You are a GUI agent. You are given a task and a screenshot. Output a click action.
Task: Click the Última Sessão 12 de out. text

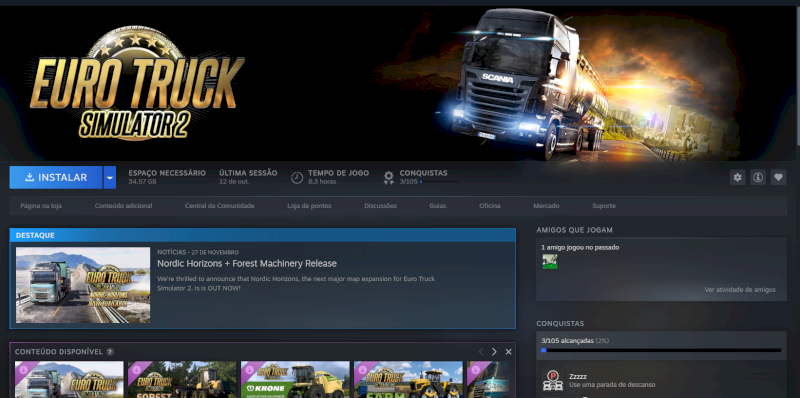pyautogui.click(x=248, y=177)
